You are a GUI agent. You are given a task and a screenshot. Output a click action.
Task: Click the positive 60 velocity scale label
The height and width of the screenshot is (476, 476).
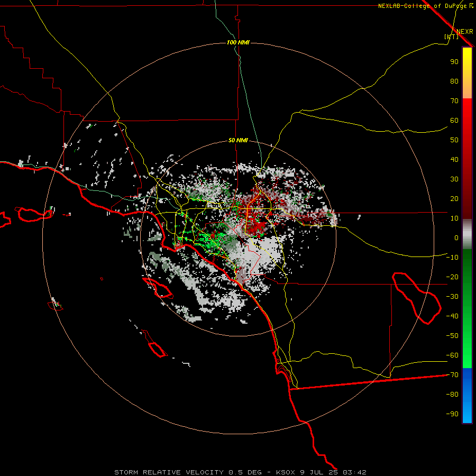(x=454, y=121)
